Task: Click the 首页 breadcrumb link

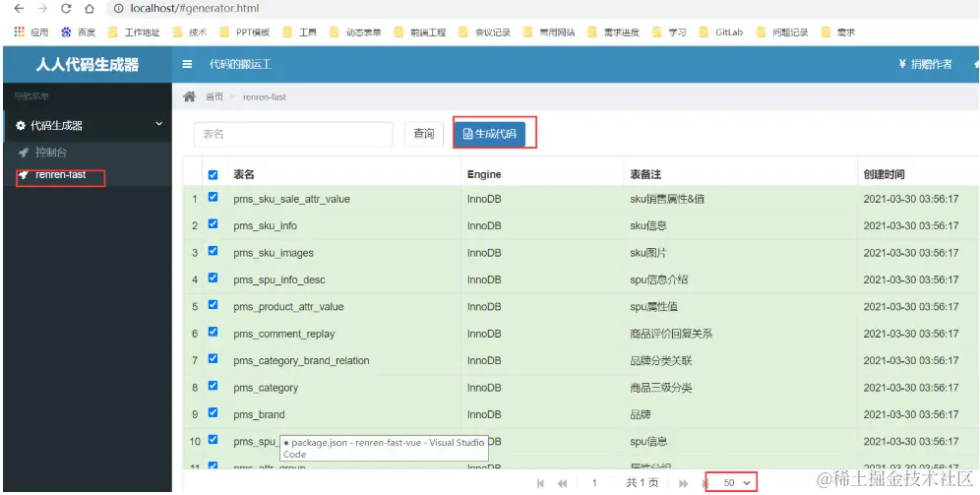Action: coord(214,96)
